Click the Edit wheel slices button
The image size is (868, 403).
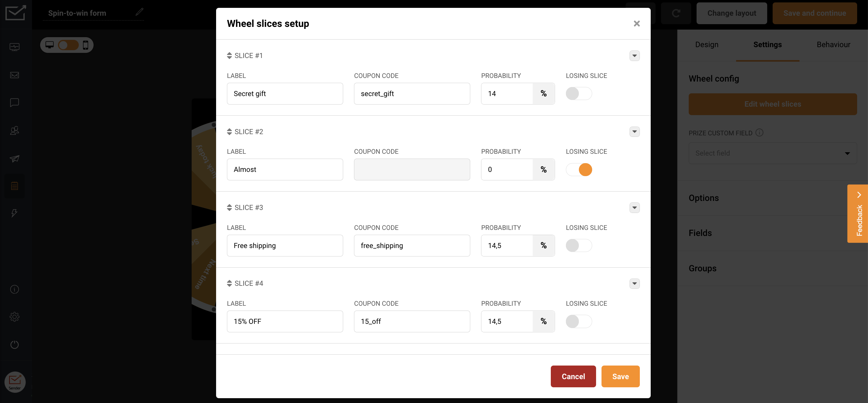773,104
